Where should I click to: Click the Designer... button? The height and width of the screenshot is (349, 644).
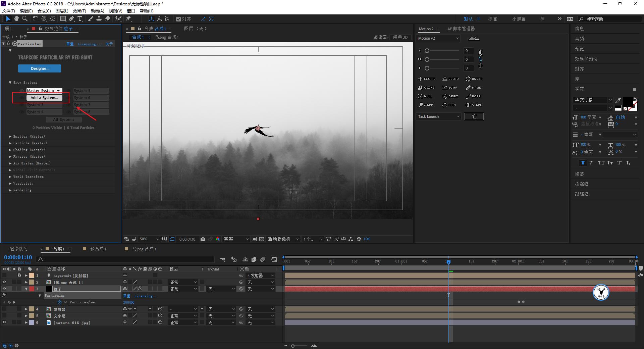40,68
